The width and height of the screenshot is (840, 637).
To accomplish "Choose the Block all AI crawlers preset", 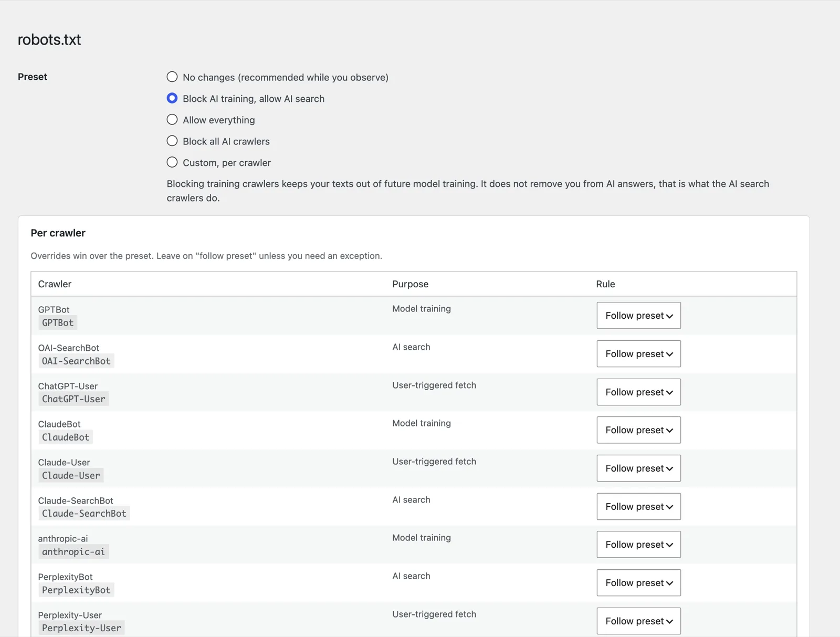I will [172, 141].
